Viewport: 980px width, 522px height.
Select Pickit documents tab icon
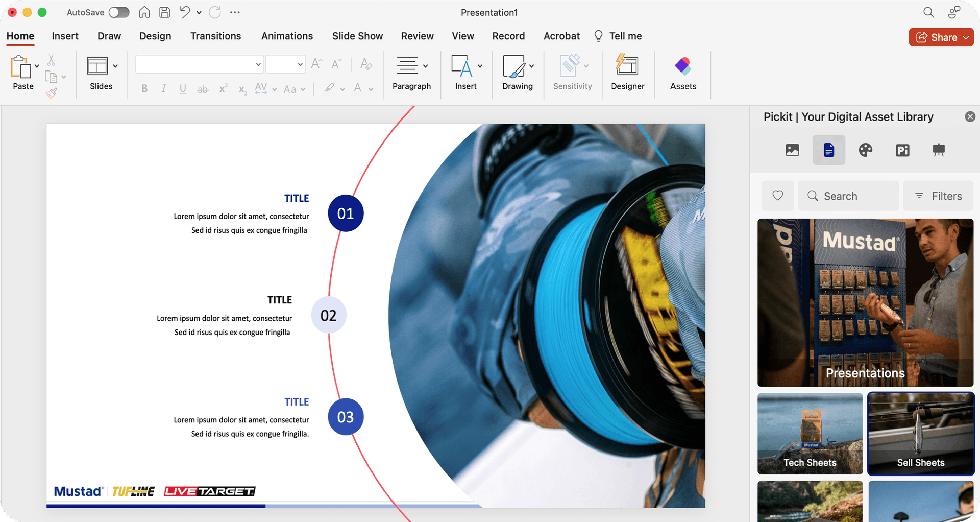[x=829, y=150]
